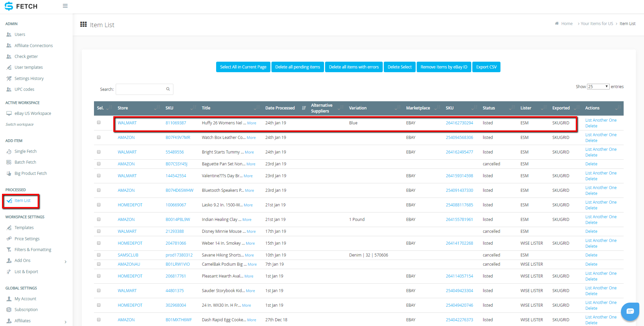
Task: Open Settings History in sidebar
Action: [29, 79]
